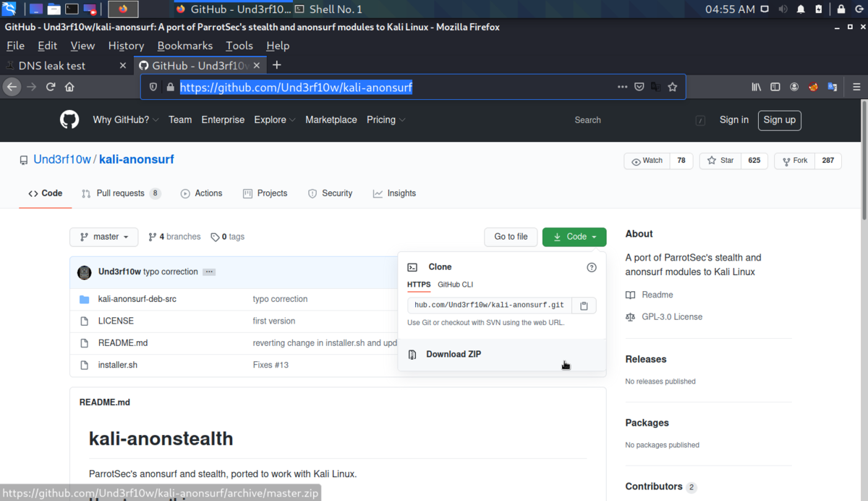Click the Sign up button
Viewport: 868px width, 501px height.
click(779, 120)
